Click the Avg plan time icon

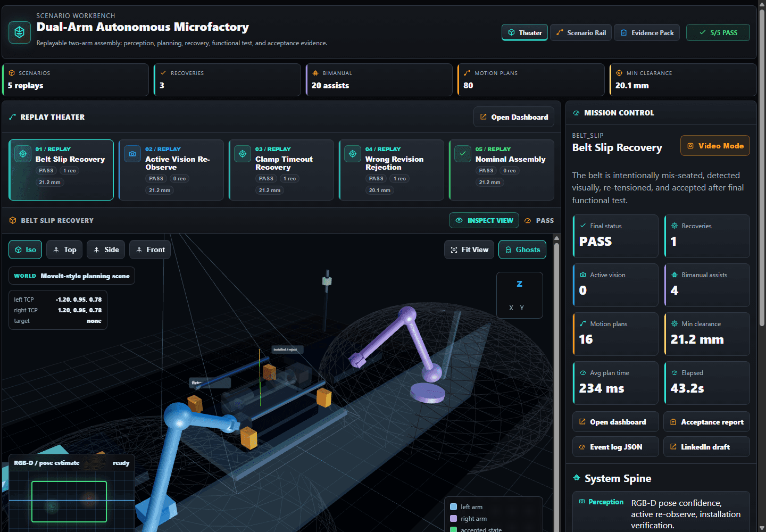pyautogui.click(x=583, y=372)
